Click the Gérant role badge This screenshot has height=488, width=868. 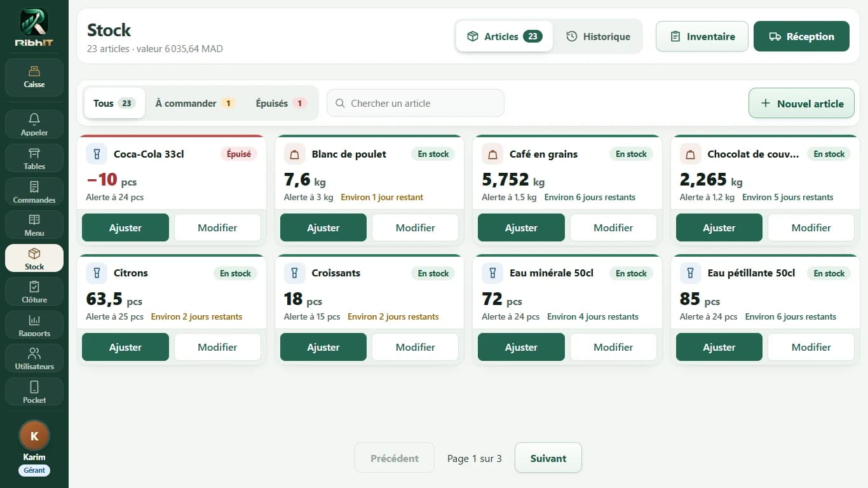point(34,470)
